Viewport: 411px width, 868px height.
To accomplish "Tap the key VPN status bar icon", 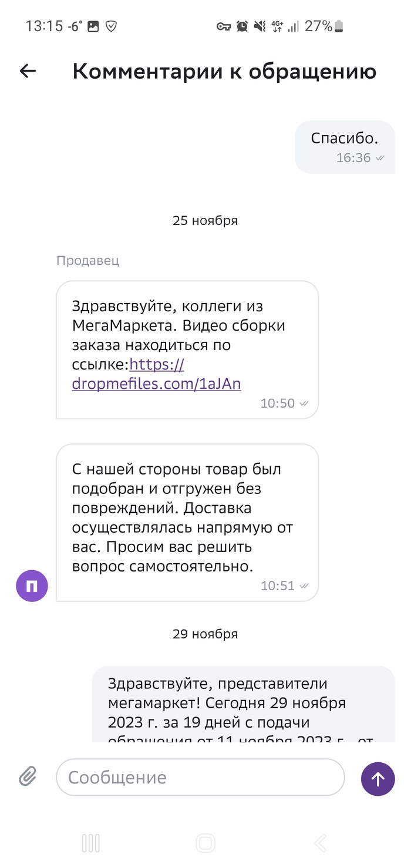I will point(224,26).
